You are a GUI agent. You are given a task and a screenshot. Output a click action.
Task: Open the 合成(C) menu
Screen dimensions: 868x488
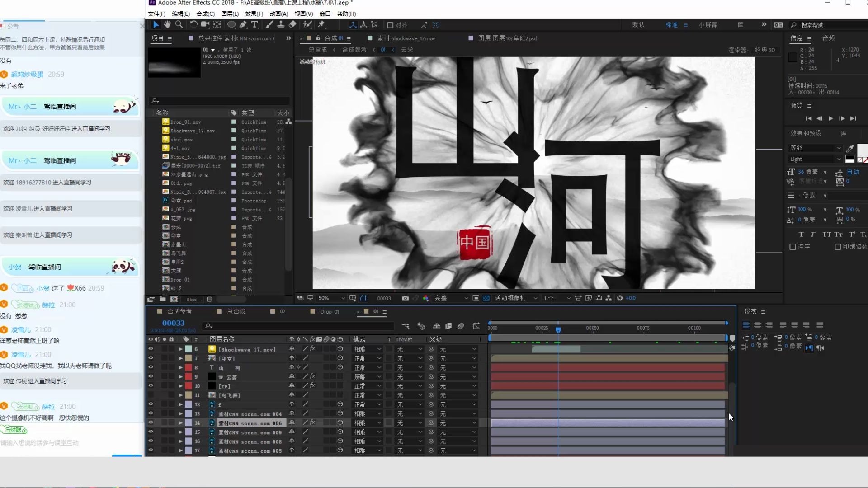point(206,14)
